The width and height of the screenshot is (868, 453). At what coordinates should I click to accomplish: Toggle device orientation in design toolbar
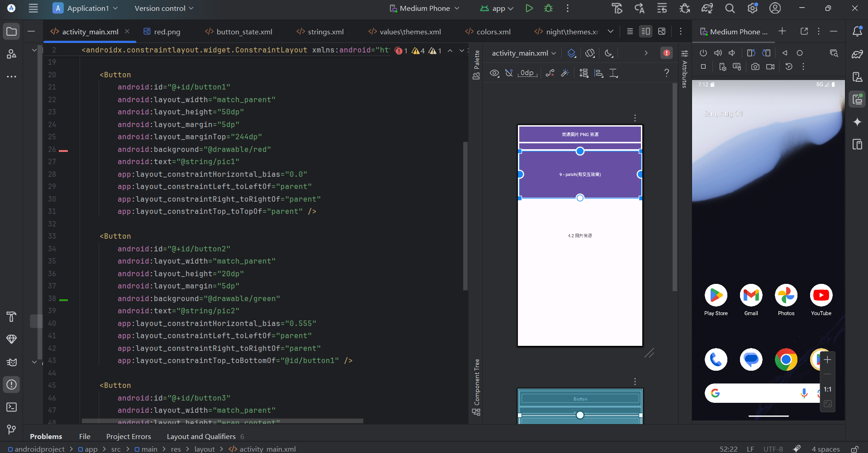pyautogui.click(x=590, y=53)
